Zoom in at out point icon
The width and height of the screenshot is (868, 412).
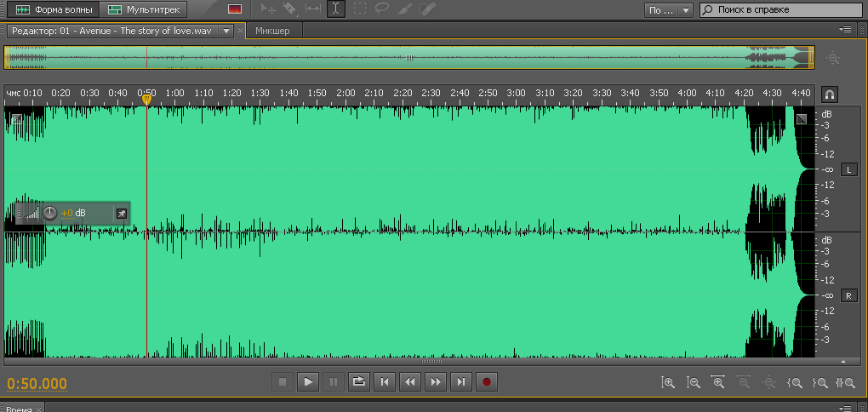tap(820, 381)
